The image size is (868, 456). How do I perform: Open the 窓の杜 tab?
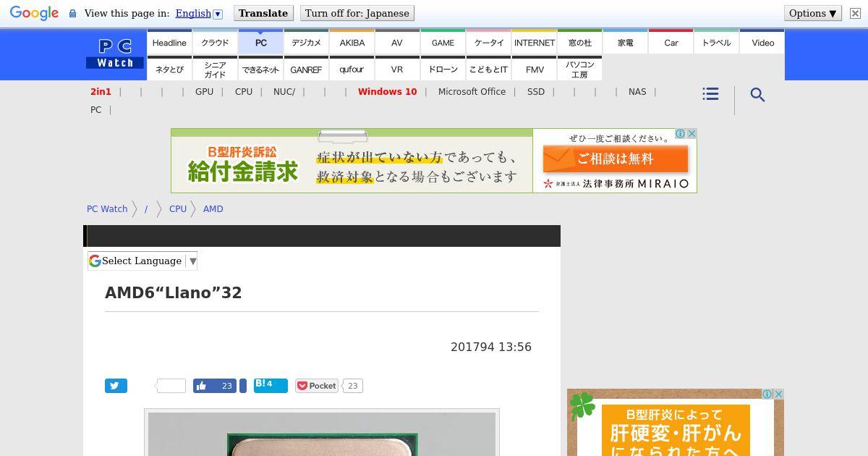[580, 43]
